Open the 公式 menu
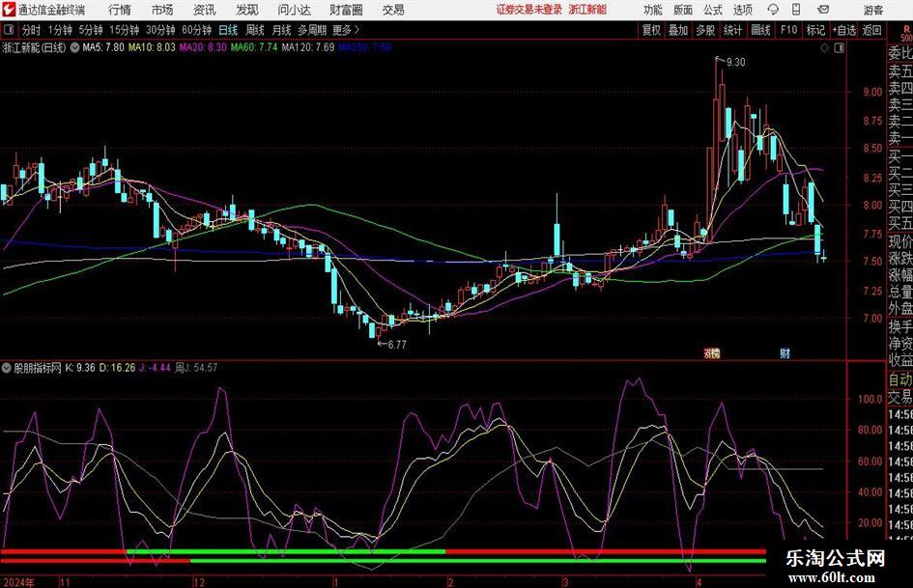913x588 pixels. pyautogui.click(x=713, y=10)
